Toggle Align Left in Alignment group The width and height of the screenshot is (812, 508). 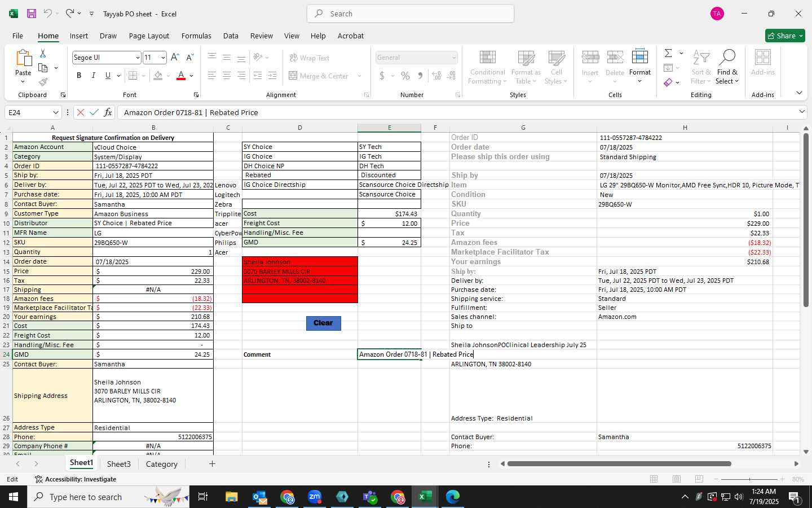point(212,76)
